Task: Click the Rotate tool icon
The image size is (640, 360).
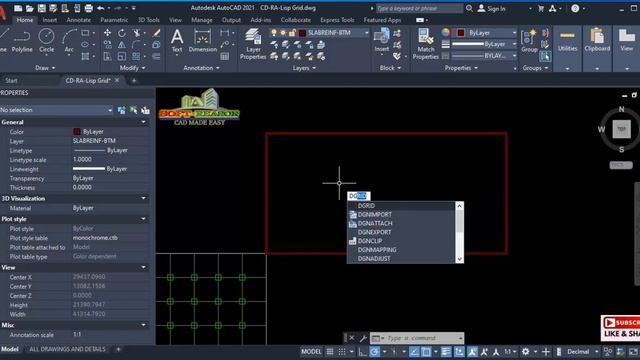Action: [122, 33]
